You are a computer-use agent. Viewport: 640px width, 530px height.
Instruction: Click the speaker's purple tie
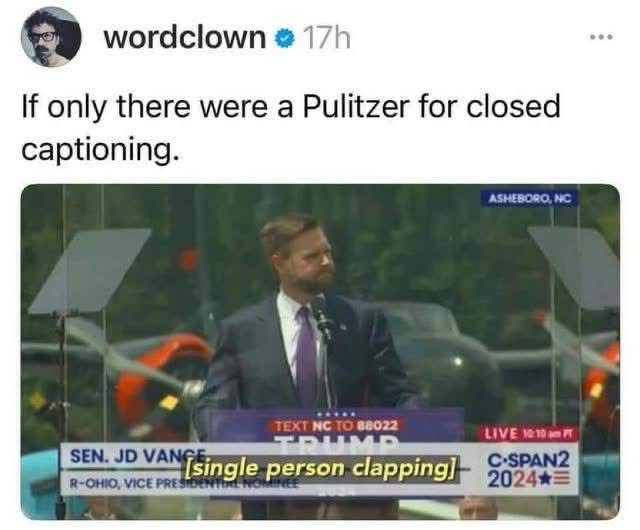point(307,354)
